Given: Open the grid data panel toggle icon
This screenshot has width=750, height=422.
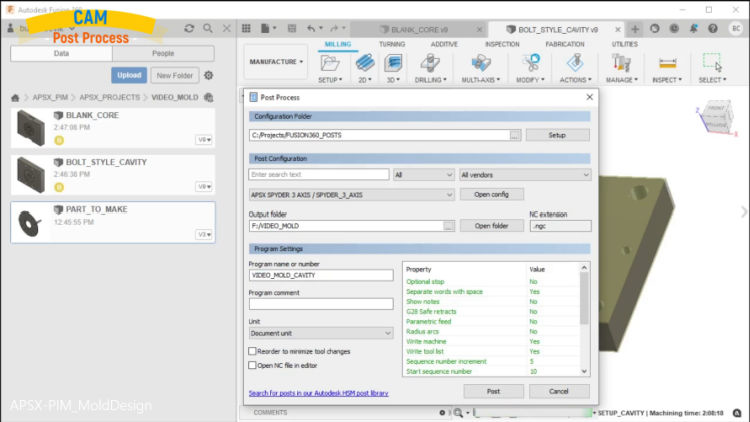Looking at the screenshot, I should (x=246, y=29).
